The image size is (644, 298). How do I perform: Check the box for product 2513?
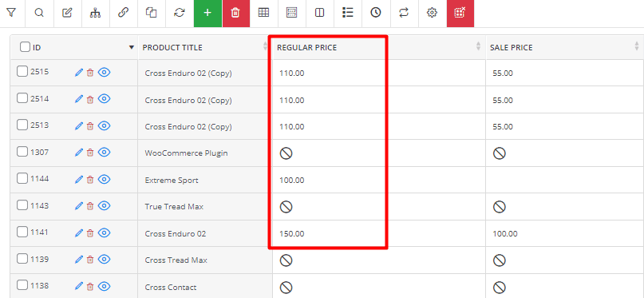pos(22,125)
